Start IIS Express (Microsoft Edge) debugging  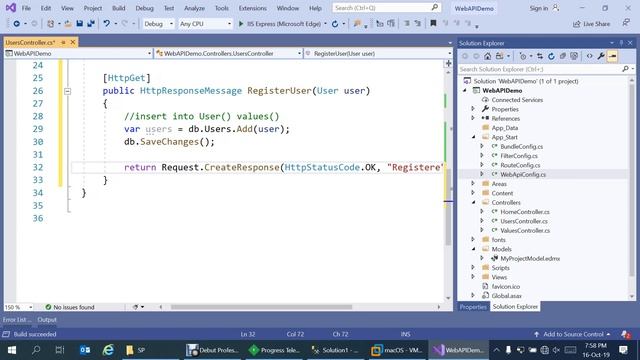click(279, 24)
